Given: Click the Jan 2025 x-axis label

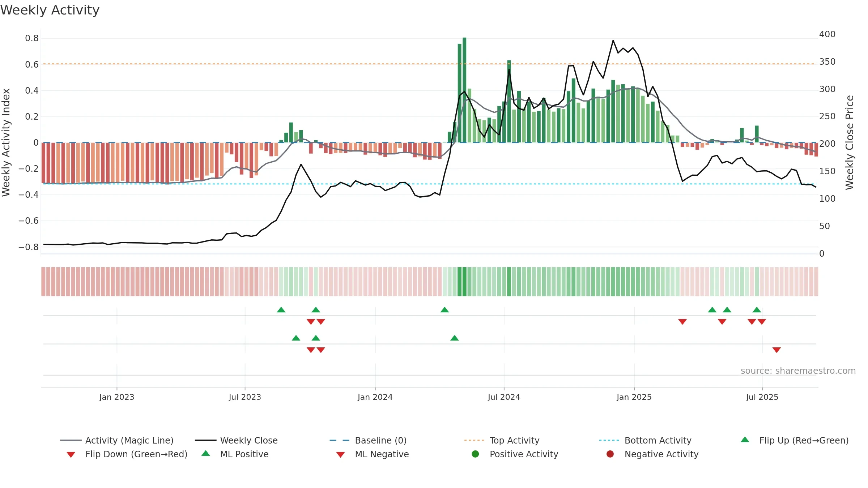Looking at the screenshot, I should tap(634, 397).
